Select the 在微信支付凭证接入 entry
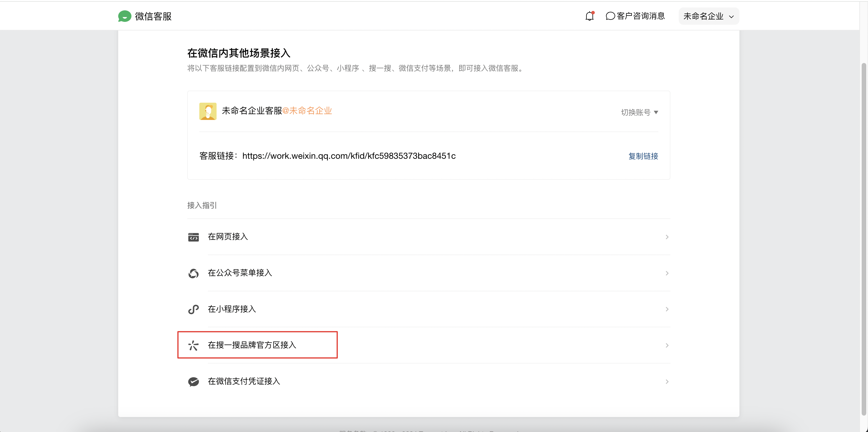The width and height of the screenshot is (868, 432). pyautogui.click(x=244, y=381)
